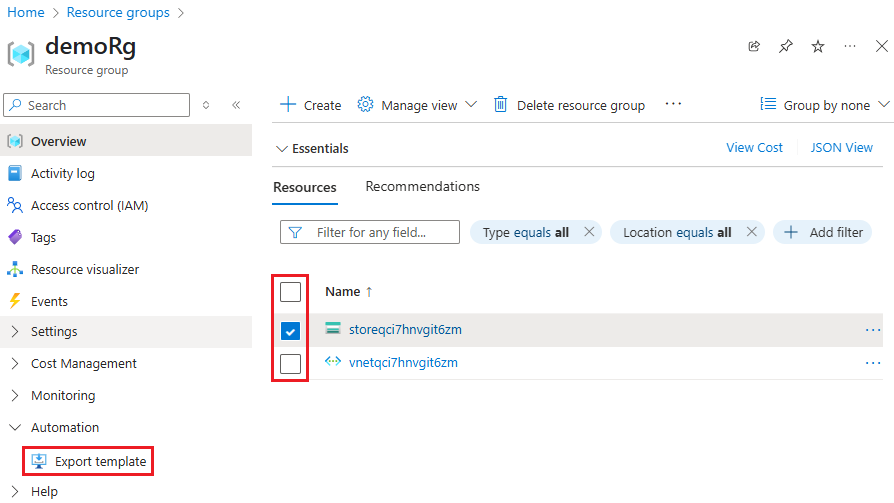Open Events with the lightning icon

pyautogui.click(x=49, y=301)
